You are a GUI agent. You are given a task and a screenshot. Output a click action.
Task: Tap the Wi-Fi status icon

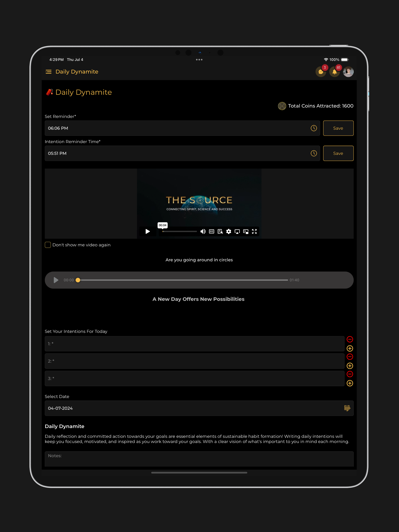(326, 60)
